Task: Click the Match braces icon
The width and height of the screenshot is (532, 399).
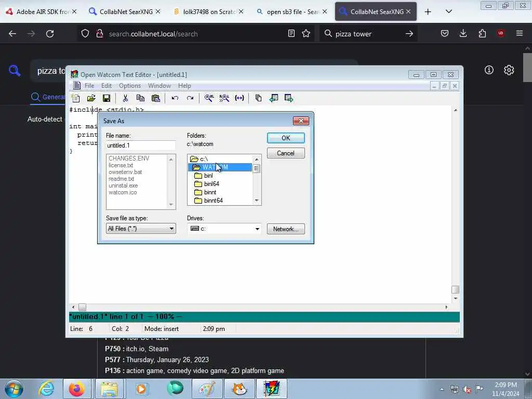Action: pyautogui.click(x=240, y=98)
